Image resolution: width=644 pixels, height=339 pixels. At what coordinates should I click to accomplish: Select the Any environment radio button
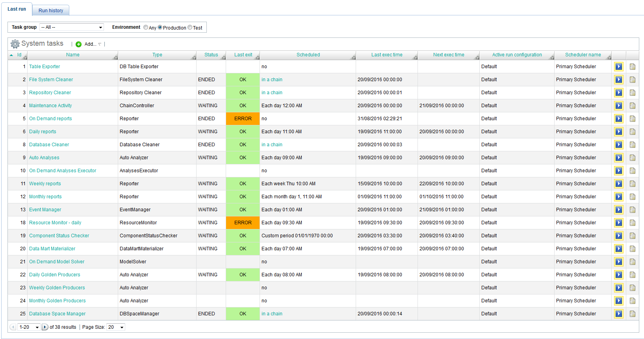(x=146, y=28)
